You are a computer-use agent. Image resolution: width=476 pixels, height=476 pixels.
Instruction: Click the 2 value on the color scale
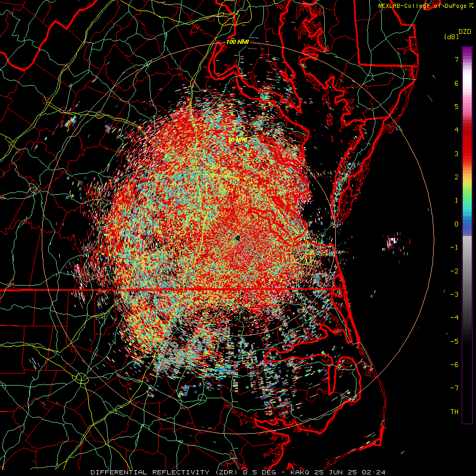click(456, 177)
